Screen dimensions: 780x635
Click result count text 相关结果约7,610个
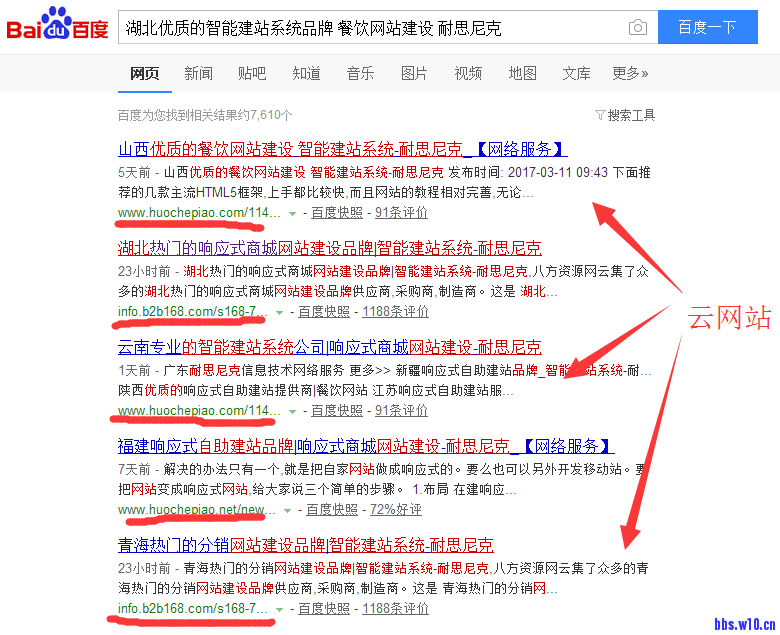point(241,115)
